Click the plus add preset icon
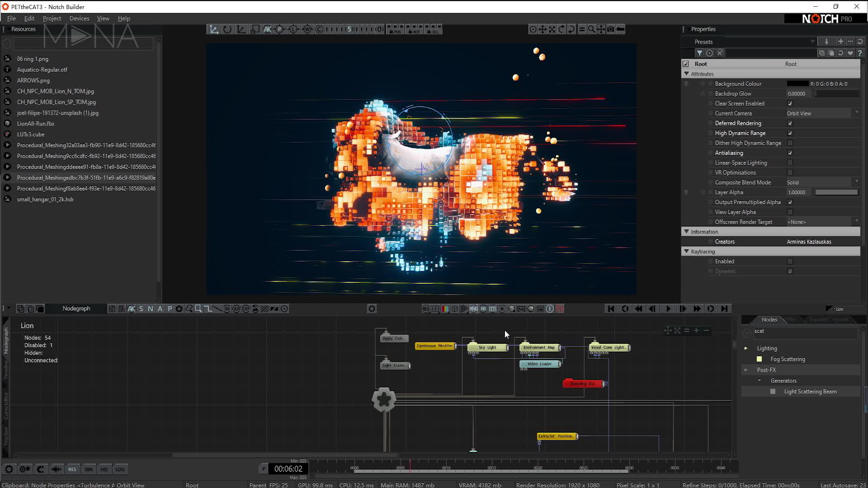 (840, 42)
